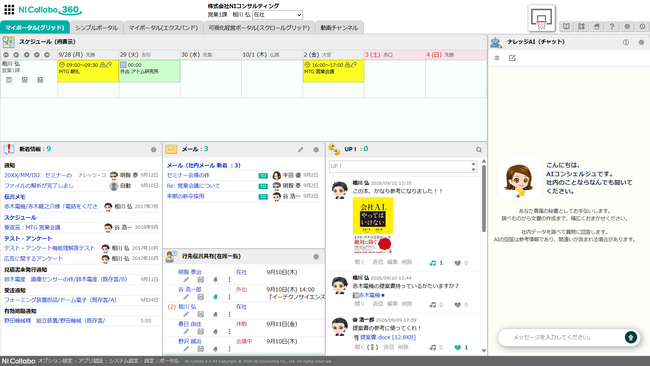
Task: Open mail Re: 営業会議について
Action: tap(193, 186)
